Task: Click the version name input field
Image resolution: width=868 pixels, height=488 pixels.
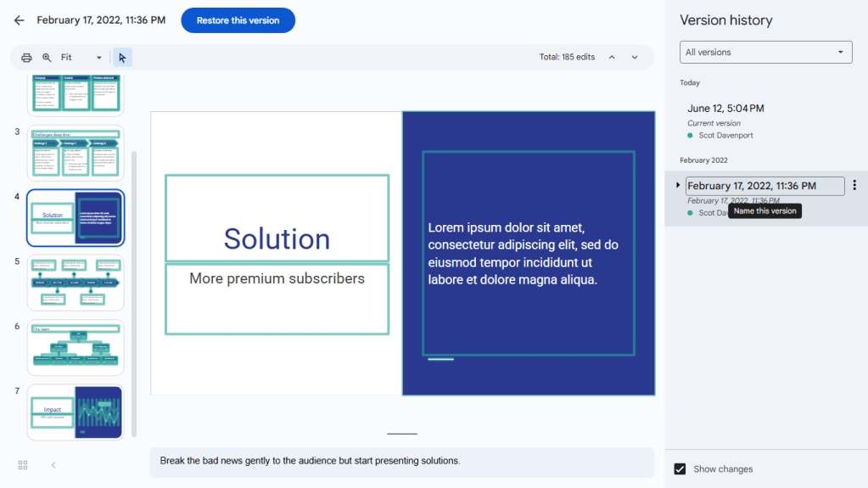Action: coord(764,186)
